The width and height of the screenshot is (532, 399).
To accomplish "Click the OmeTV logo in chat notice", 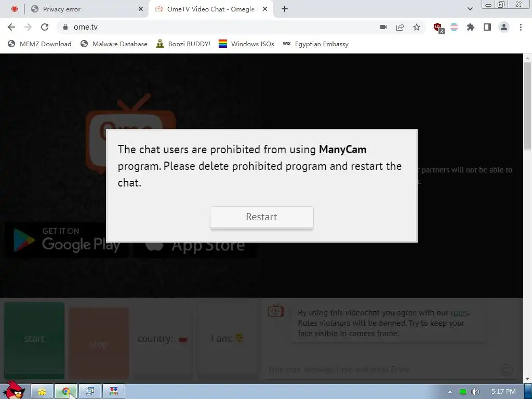I will [x=275, y=311].
